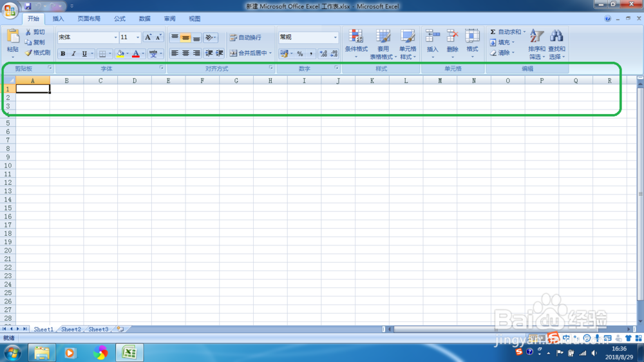644x362 pixels.
Task: Open the 清除 clear dropdown
Action: 502,53
